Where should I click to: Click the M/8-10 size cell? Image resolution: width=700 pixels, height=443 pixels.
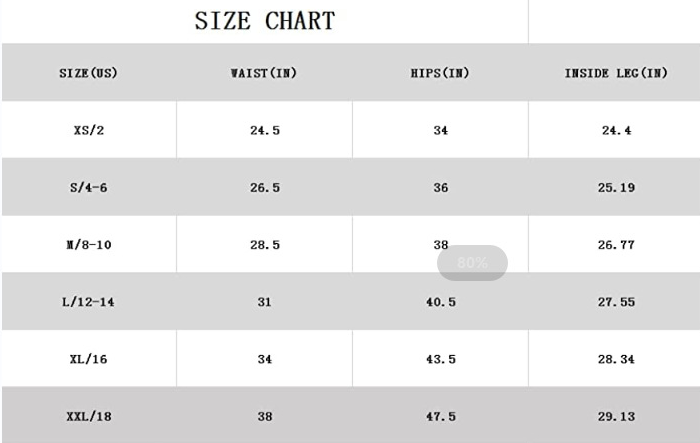click(88, 245)
